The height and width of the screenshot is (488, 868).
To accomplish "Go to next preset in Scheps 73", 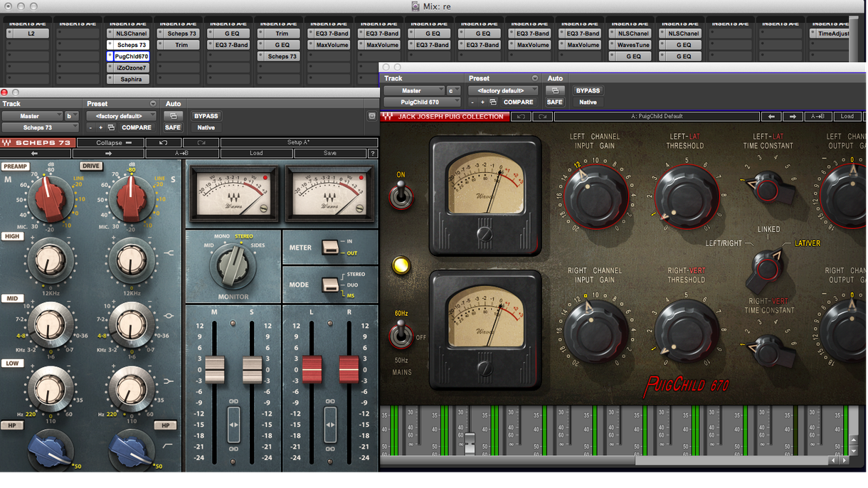I will coord(108,153).
